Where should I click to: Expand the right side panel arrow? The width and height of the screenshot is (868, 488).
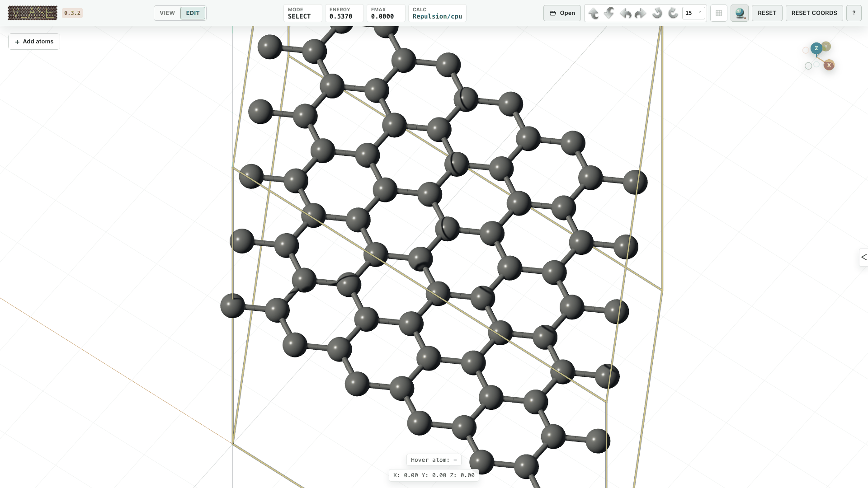[863, 257]
